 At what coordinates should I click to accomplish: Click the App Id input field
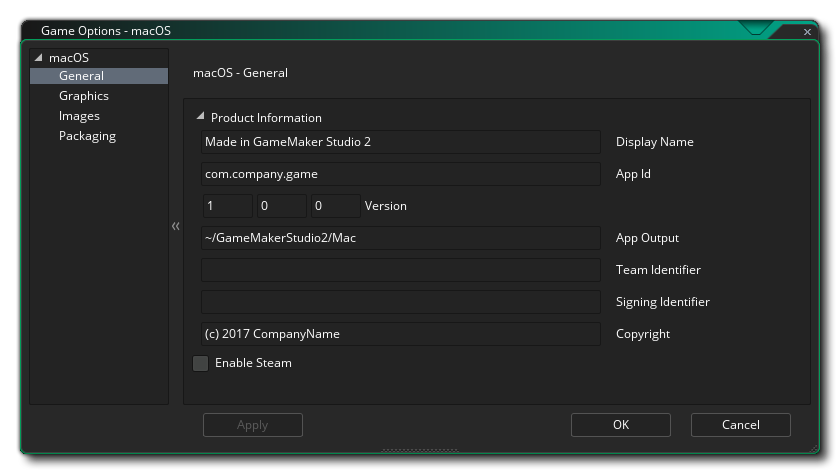pos(400,174)
